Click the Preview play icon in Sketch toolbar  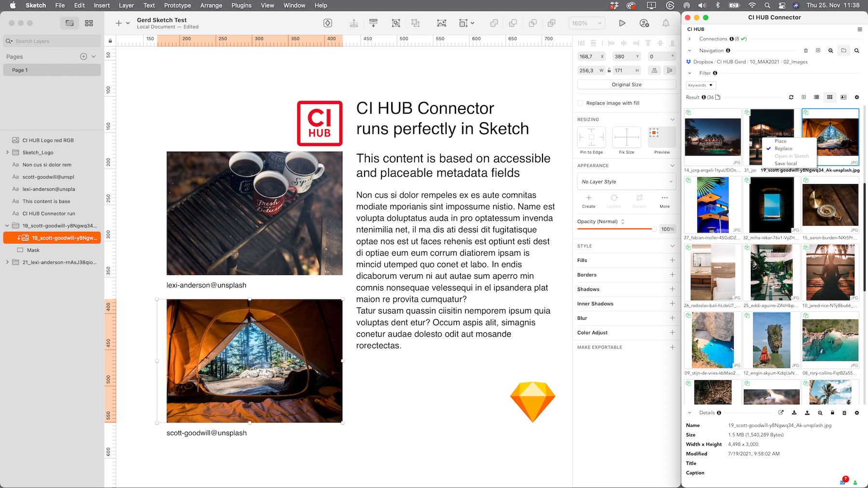[622, 23]
